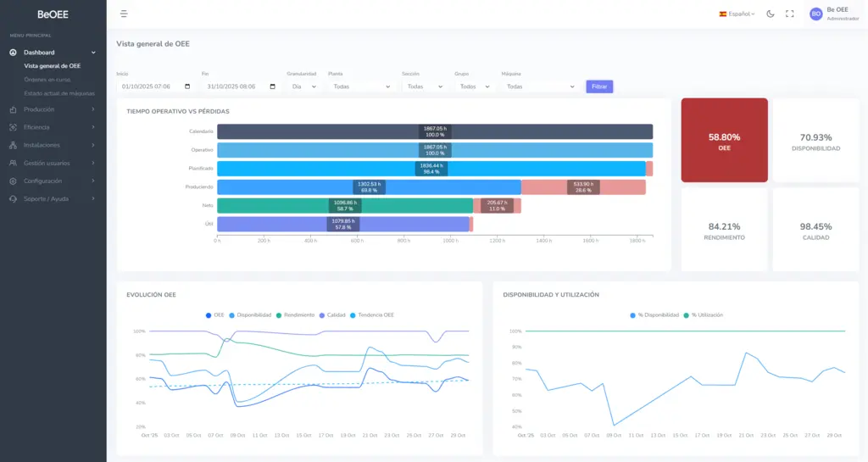Select the Dashboard menu label

[39, 53]
